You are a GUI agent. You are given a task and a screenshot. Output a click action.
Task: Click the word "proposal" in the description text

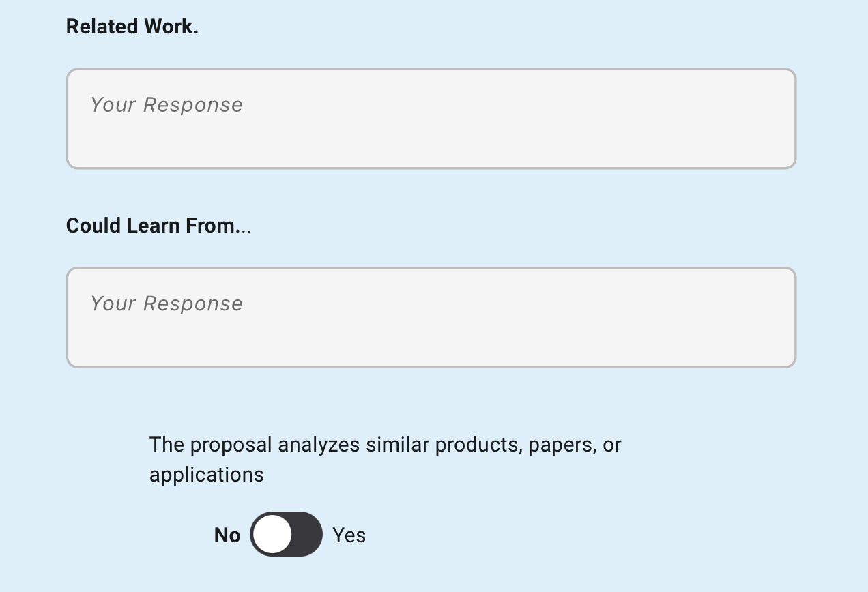pyautogui.click(x=231, y=445)
